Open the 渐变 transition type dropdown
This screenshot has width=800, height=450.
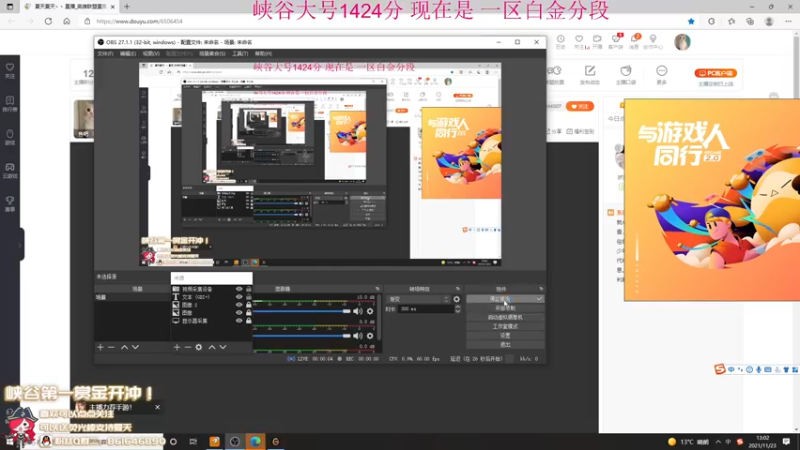coord(418,299)
